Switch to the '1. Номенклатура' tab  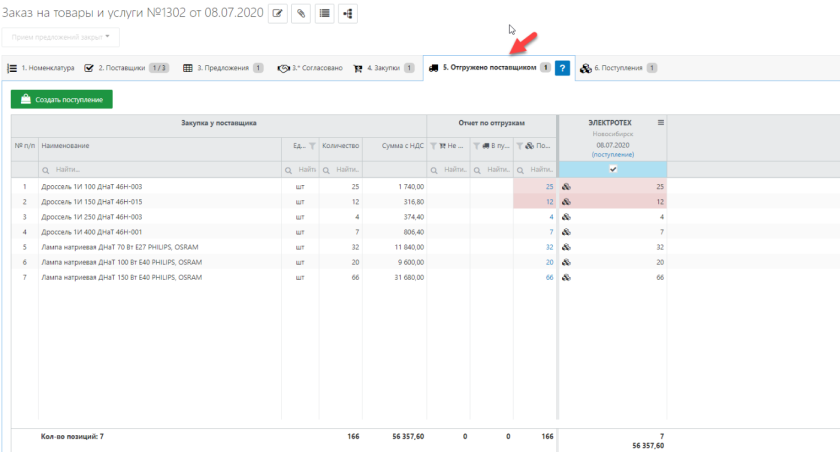pos(40,68)
